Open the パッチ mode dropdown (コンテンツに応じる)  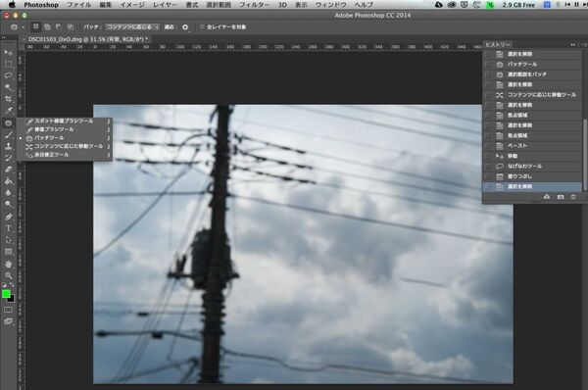[x=132, y=27]
